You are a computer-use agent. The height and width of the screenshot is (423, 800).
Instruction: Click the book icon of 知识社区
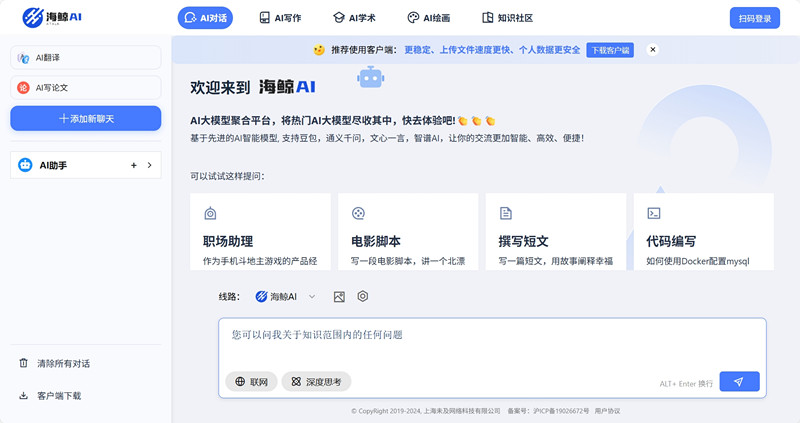pyautogui.click(x=488, y=17)
